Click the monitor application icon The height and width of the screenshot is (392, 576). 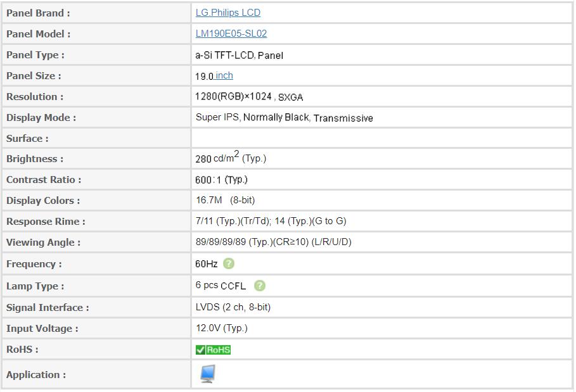tap(208, 374)
